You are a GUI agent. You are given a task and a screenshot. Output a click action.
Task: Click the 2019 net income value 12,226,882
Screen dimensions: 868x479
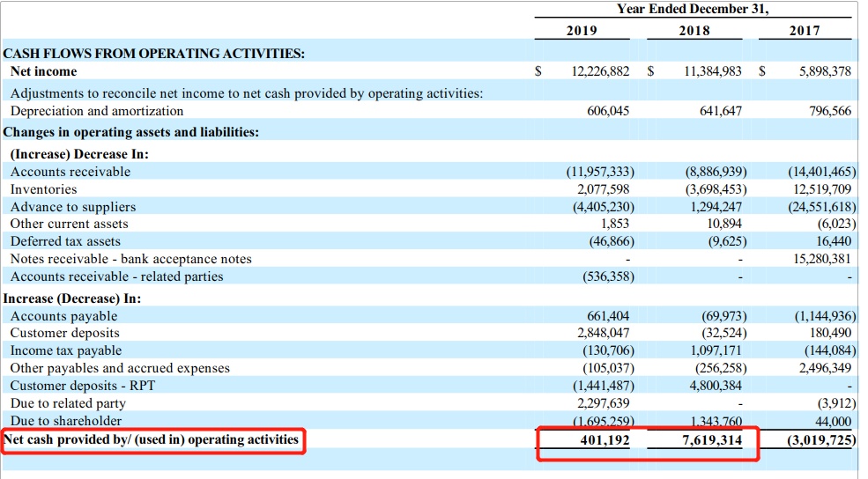(x=594, y=71)
